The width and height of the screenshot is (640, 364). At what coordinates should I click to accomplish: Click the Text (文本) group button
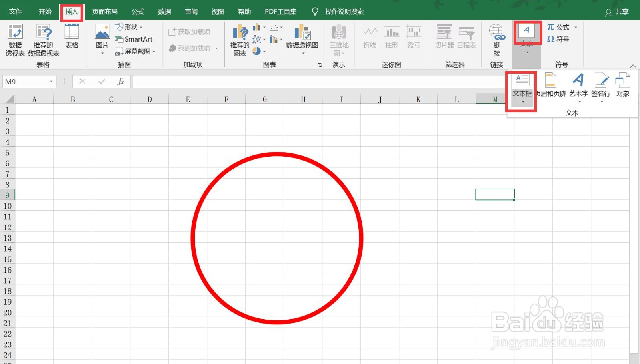pyautogui.click(x=527, y=39)
